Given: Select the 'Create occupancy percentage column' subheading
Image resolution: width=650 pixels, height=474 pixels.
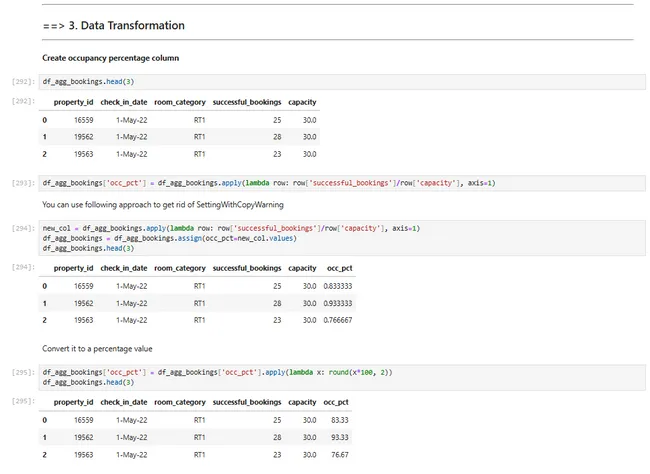Looking at the screenshot, I should tap(111, 58).
